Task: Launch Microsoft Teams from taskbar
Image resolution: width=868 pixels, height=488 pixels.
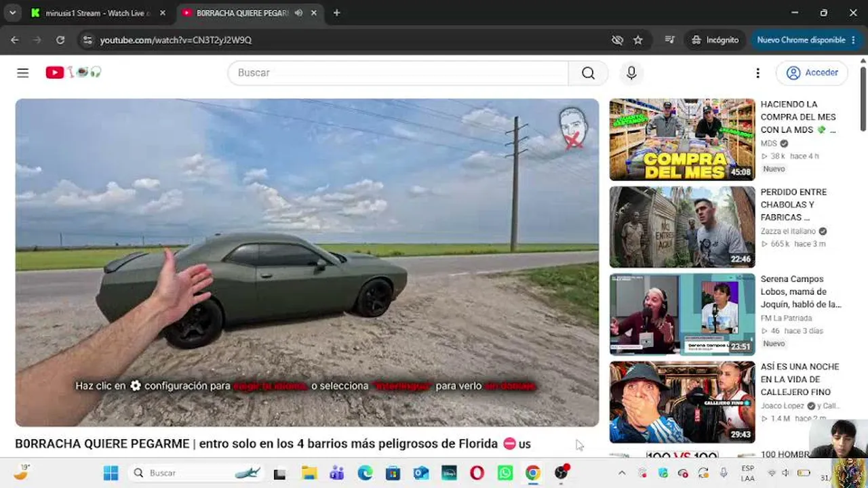Action: click(x=337, y=473)
